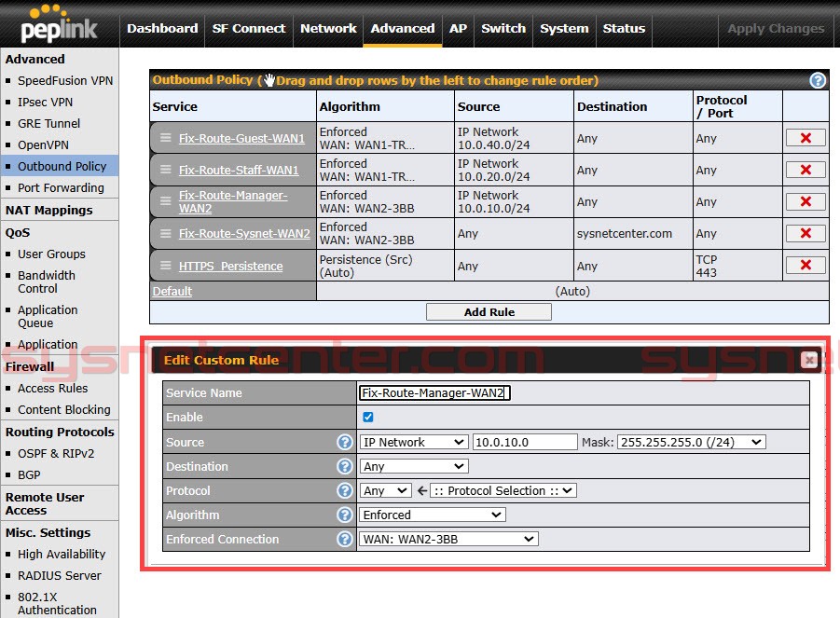Open BGP in the sidebar
This screenshot has height=618, width=840.
29,474
